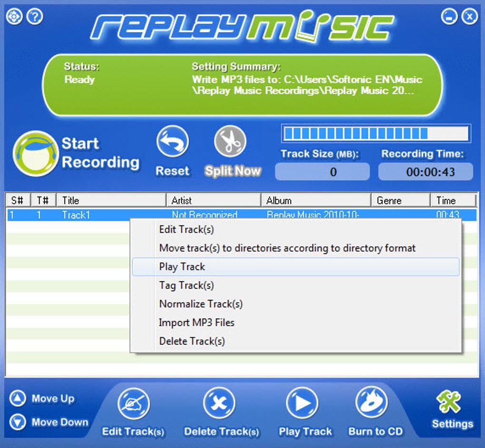Minimize the Replay Music window
The width and height of the screenshot is (485, 448).
449,16
